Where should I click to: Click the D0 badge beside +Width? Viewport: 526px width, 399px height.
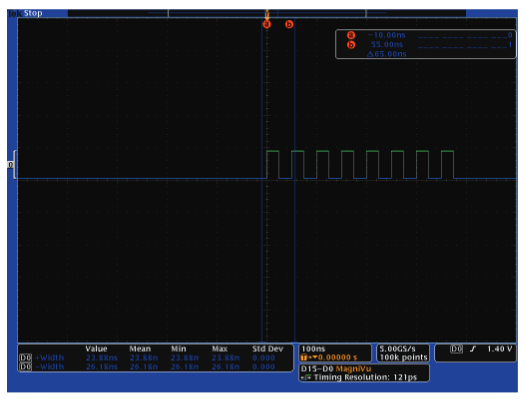click(25, 358)
